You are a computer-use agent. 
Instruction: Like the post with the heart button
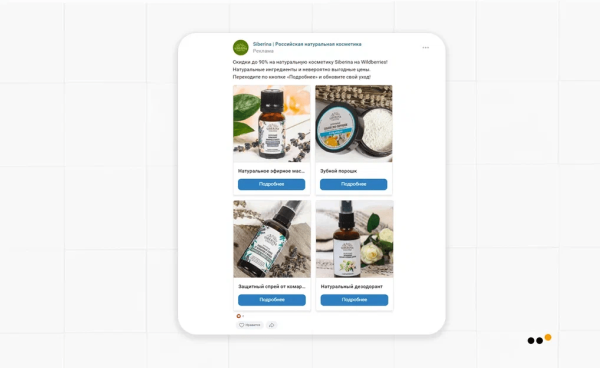[x=249, y=325]
